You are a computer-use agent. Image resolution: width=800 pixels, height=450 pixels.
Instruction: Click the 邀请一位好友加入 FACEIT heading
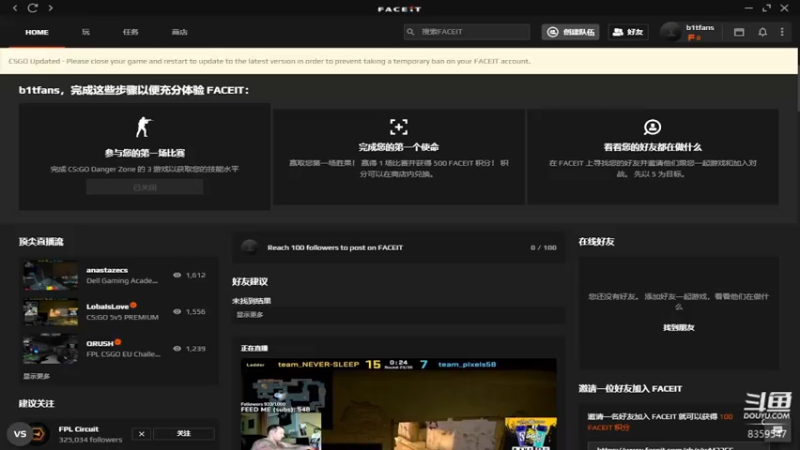630,389
